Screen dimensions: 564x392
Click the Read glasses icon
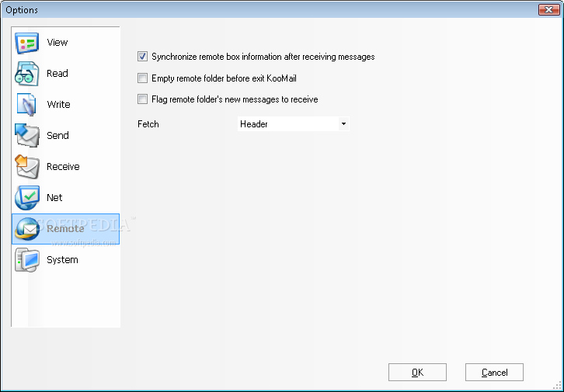click(26, 74)
